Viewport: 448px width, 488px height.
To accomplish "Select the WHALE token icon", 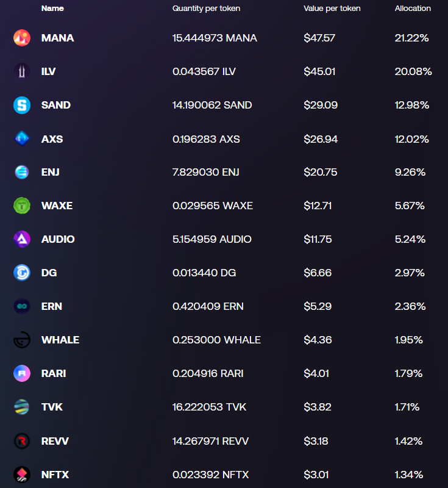I will pyautogui.click(x=22, y=340).
